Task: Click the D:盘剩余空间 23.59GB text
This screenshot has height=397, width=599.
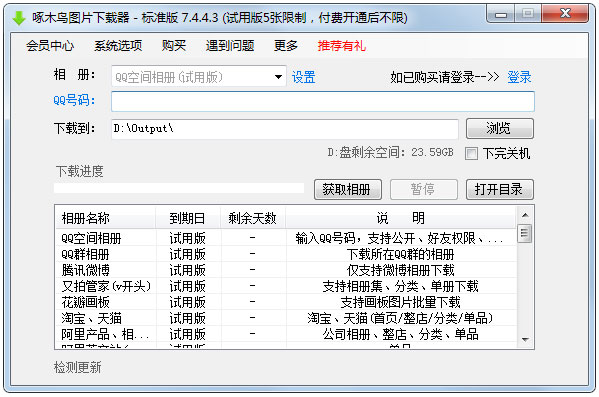Action: (390, 152)
